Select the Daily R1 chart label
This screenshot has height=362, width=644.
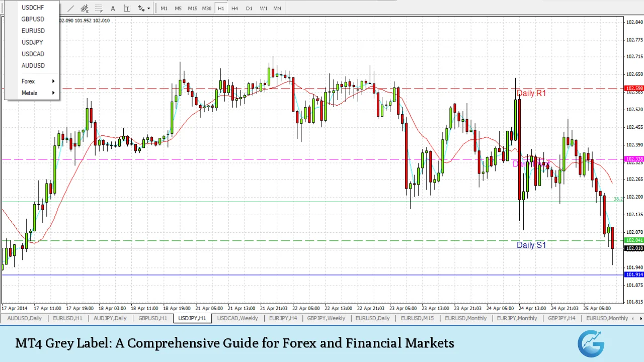tap(531, 93)
